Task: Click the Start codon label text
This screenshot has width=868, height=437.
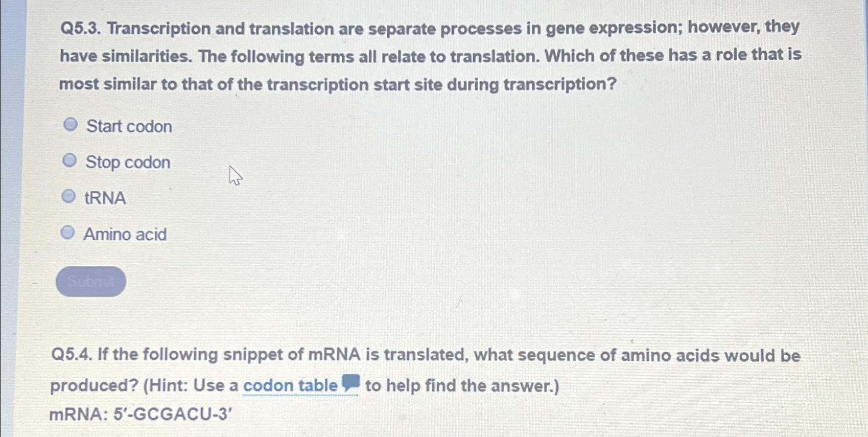Action: [x=129, y=126]
